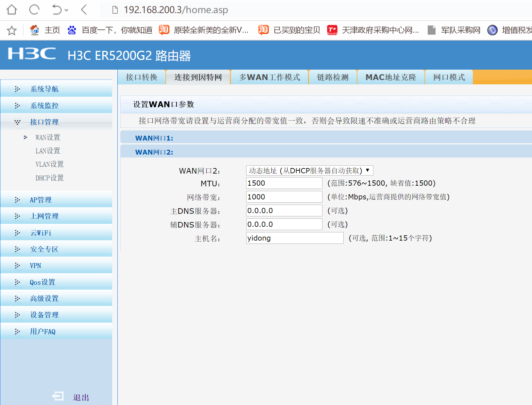Expand the 上网管理 sidebar menu
The height and width of the screenshot is (405, 532).
pos(56,216)
